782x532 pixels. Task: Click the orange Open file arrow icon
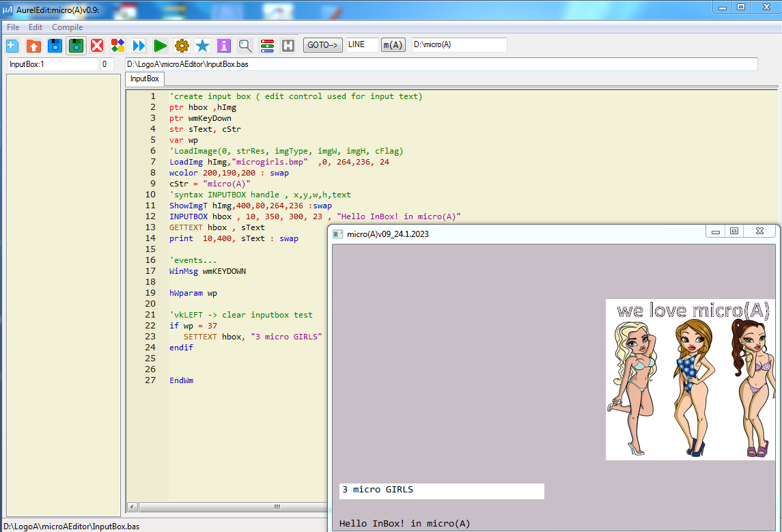(33, 46)
